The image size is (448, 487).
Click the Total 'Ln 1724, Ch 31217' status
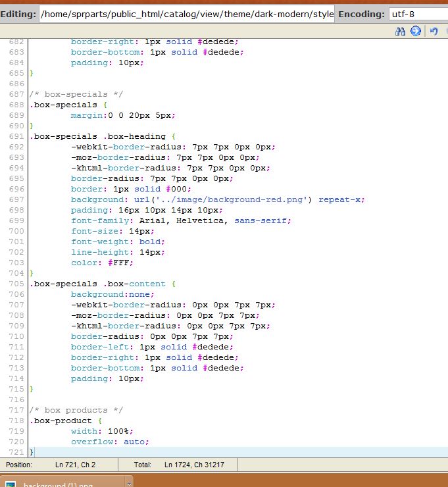click(193, 465)
